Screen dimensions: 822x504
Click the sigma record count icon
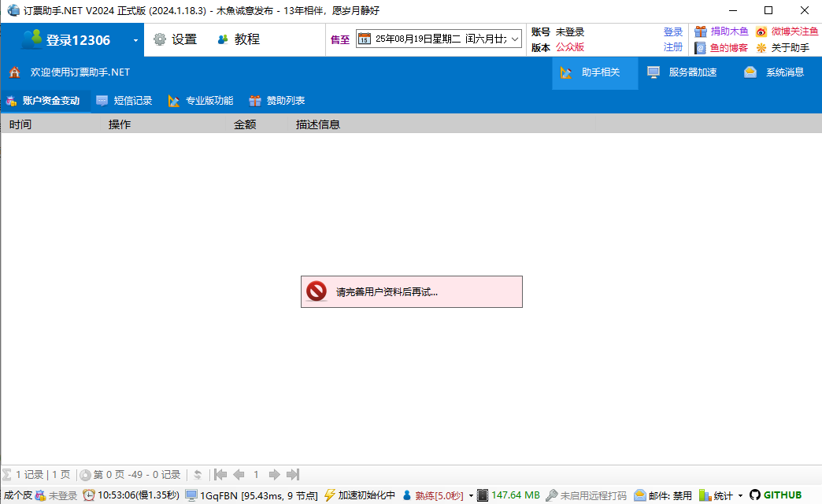click(x=7, y=475)
